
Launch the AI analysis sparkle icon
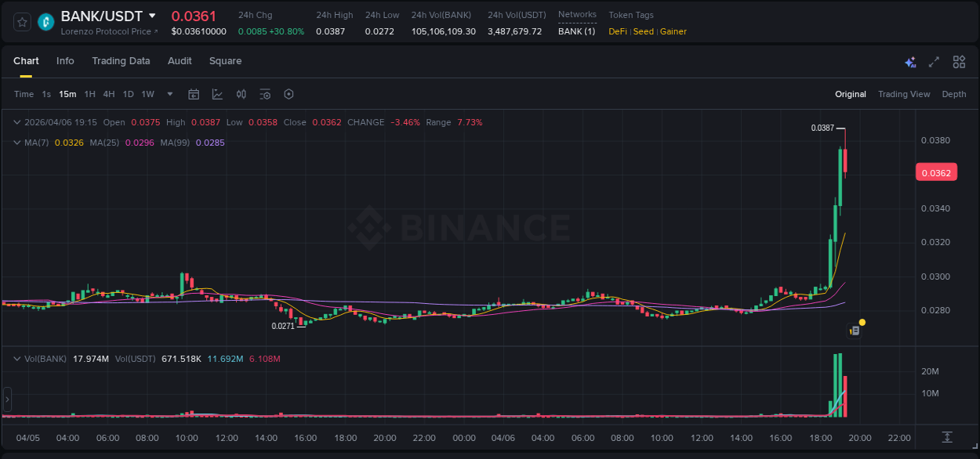pyautogui.click(x=910, y=62)
